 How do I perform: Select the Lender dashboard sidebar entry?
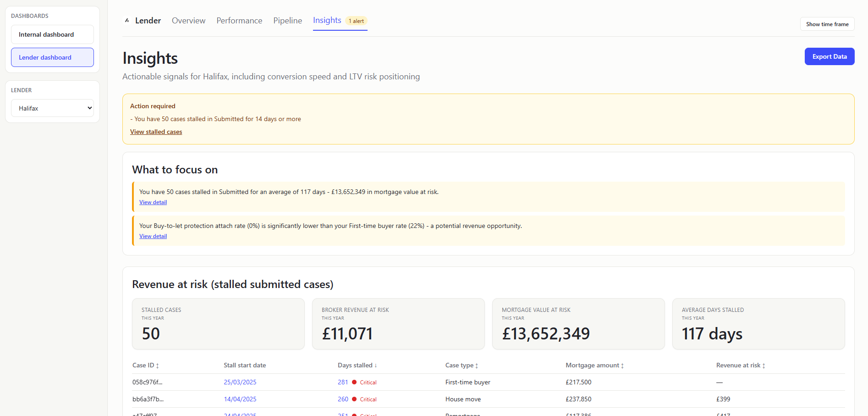point(52,57)
